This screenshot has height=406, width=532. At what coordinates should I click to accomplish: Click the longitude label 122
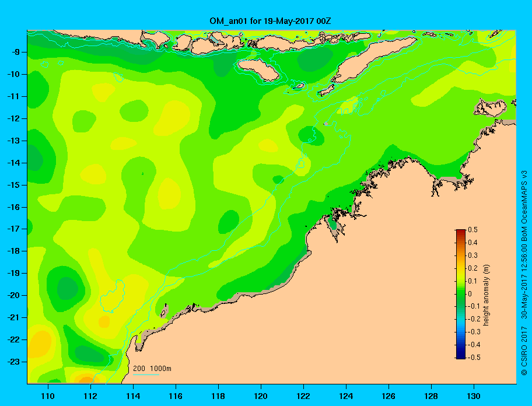(x=303, y=396)
